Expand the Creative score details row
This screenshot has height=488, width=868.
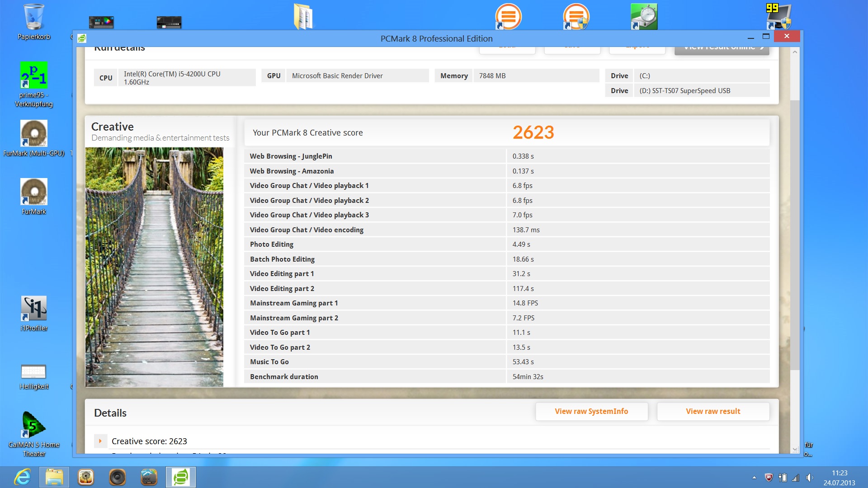(100, 441)
